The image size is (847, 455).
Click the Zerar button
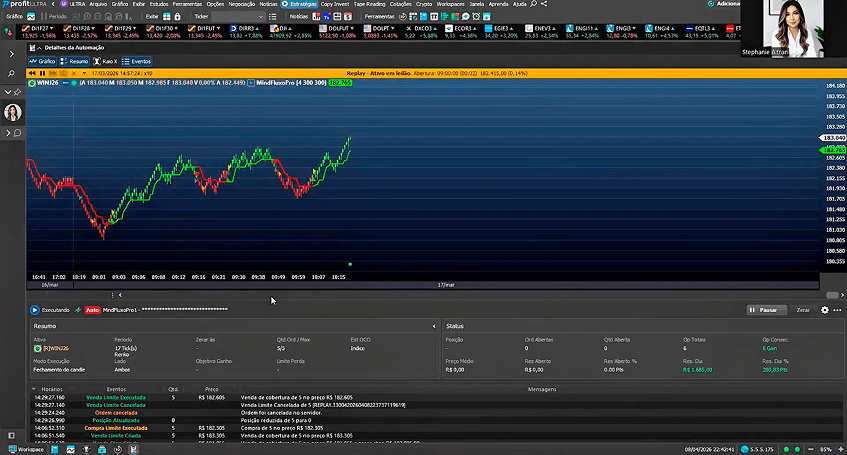[x=803, y=310]
